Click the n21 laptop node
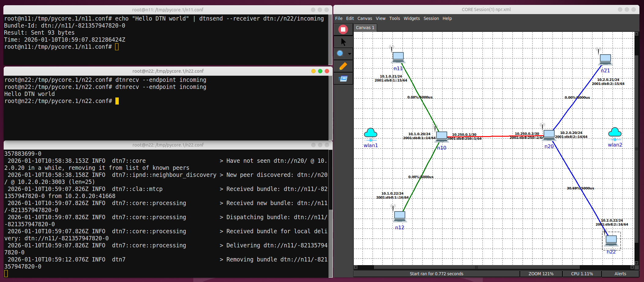The height and width of the screenshot is (282, 644). pyautogui.click(x=605, y=59)
